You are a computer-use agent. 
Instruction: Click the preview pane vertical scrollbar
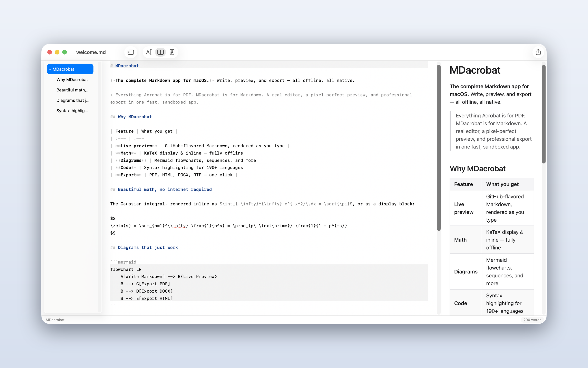click(543, 114)
